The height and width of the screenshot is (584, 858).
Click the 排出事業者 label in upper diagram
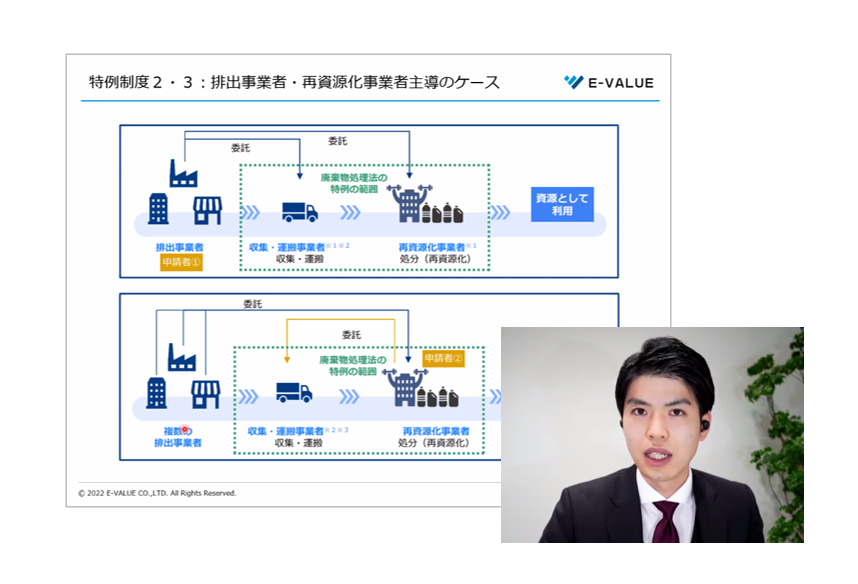179,247
